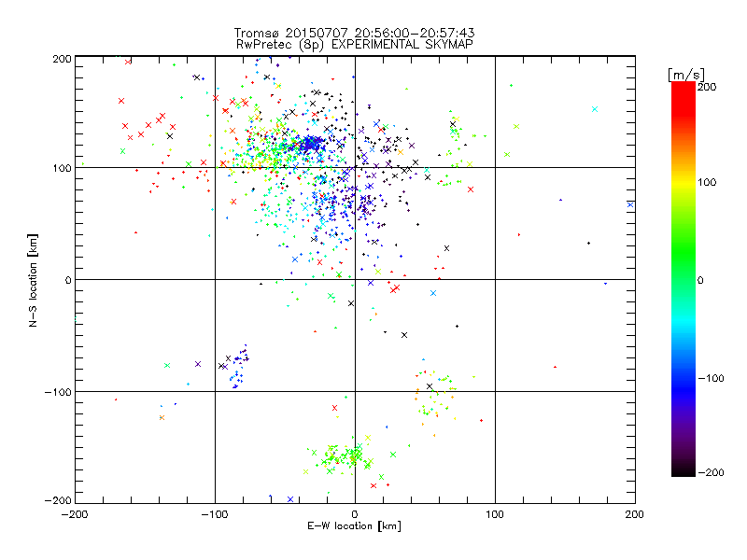Click the y-axis tick label '100'
The image size is (747, 560).
point(62,168)
